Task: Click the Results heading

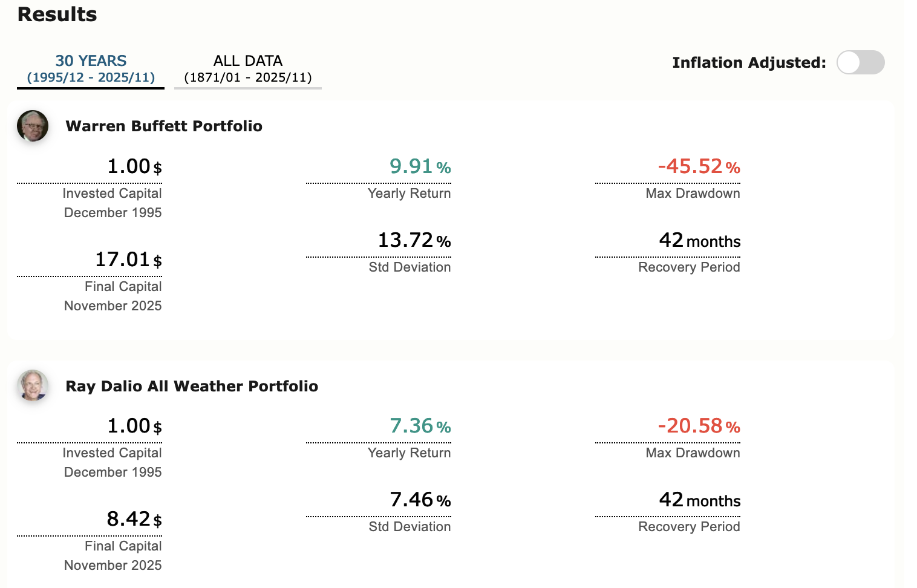Action: tap(57, 14)
